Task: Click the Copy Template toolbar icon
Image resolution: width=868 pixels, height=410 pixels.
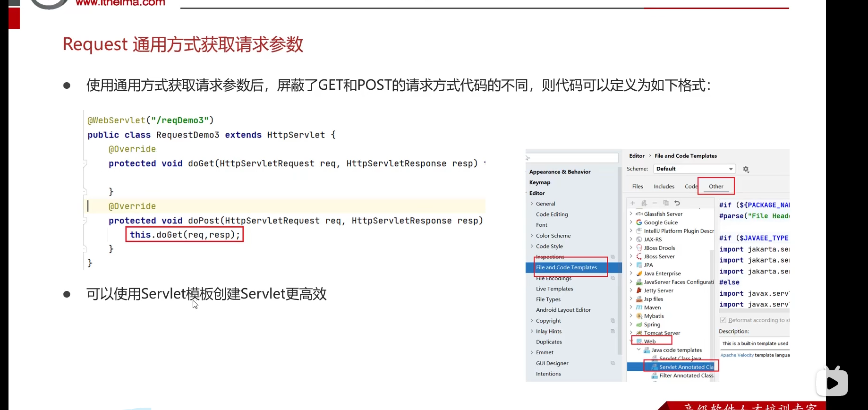Action: point(666,203)
